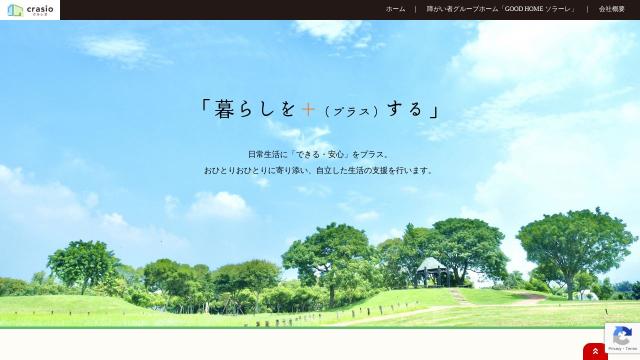Screen dimensions: 640x360
Task: Open 障がい者グループホーム「GOOD HOME ソラーレ」 menu item
Action: (501, 9)
